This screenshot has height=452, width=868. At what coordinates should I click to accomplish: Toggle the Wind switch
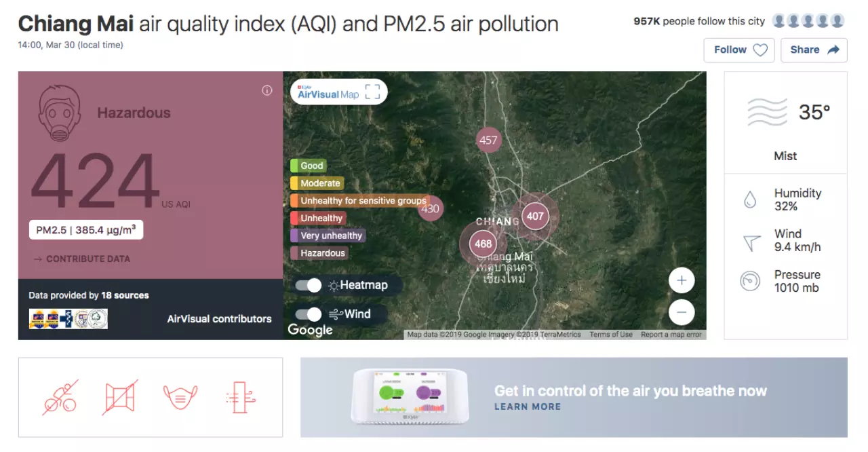click(308, 314)
